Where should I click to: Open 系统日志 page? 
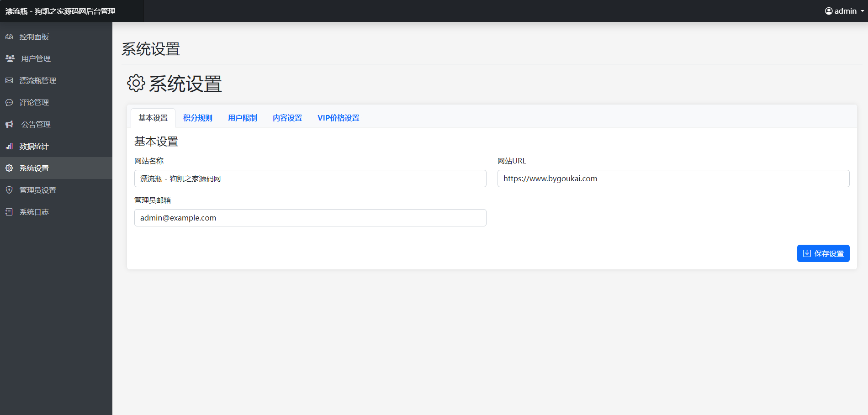click(x=56, y=212)
